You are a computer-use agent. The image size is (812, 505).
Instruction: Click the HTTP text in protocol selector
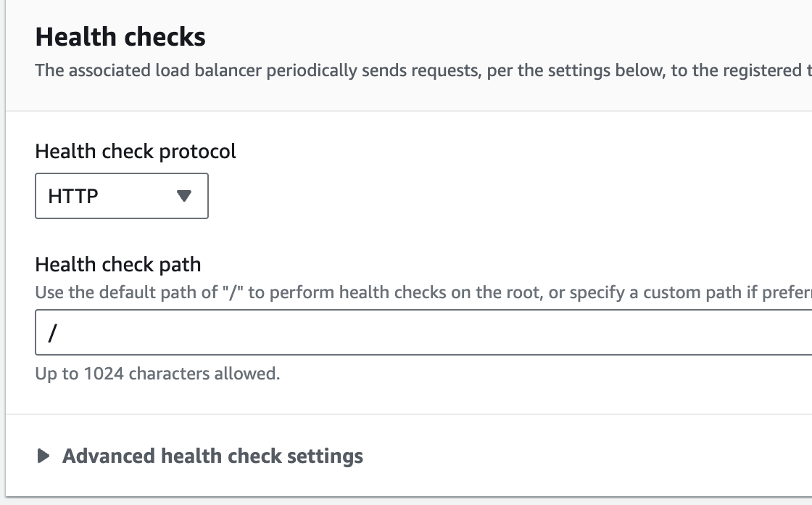[x=73, y=196]
